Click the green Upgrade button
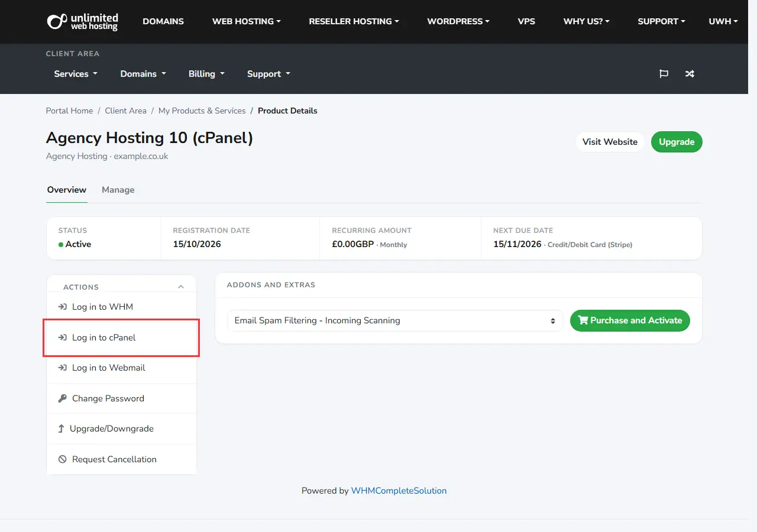The width and height of the screenshot is (757, 532). [x=677, y=142]
